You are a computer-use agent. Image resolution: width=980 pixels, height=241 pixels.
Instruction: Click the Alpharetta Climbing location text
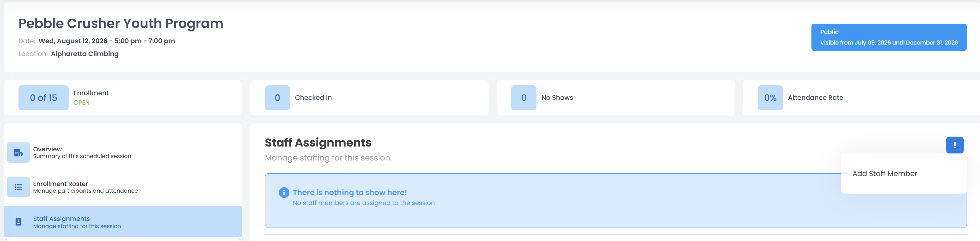pyautogui.click(x=85, y=54)
